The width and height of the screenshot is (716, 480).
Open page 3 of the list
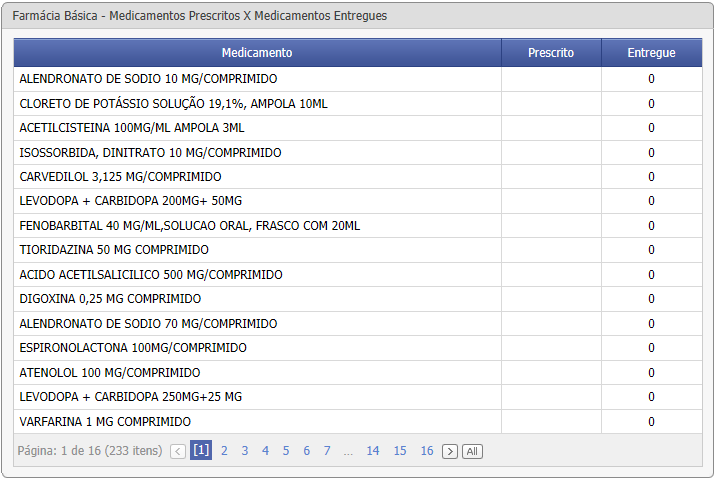click(x=245, y=451)
